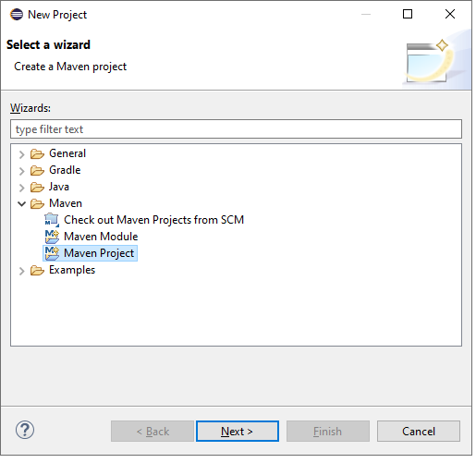Select Maven Project wizard entry
476x463 pixels.
coord(90,253)
